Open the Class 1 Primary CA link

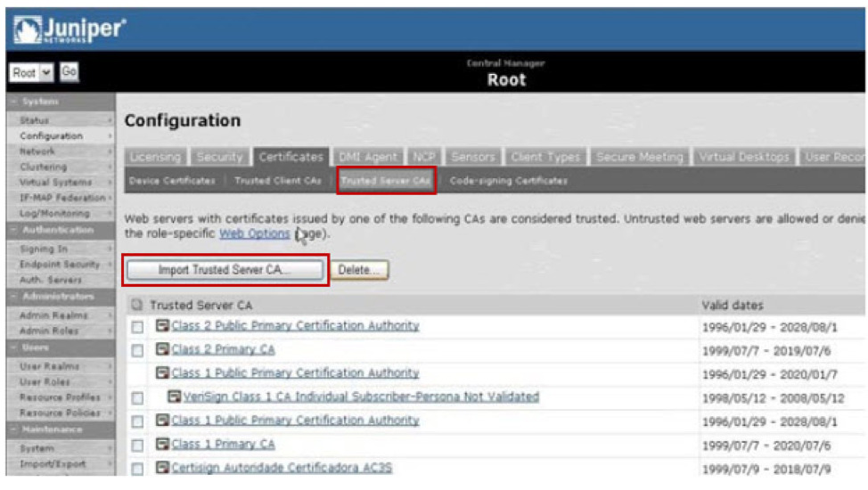[223, 444]
